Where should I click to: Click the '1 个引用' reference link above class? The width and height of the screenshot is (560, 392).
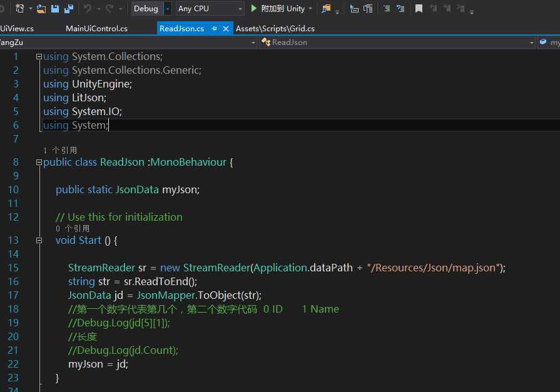[60, 150]
